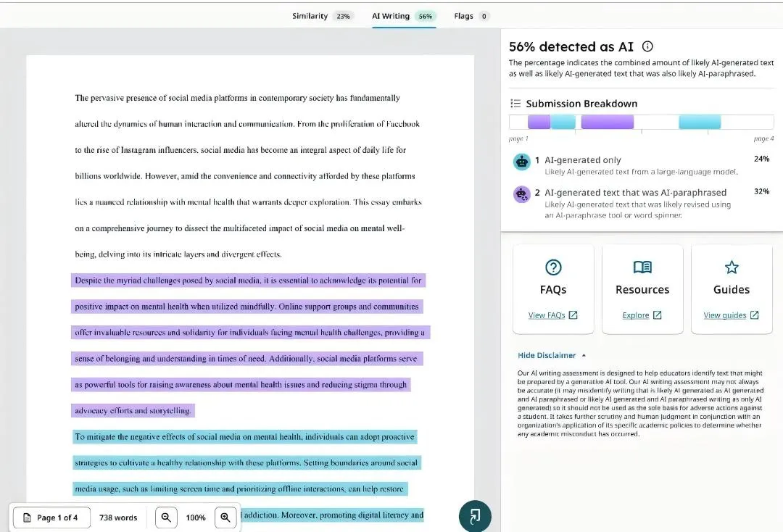Click the cyan highlighted paragraph starting 'To mitigate'
The image size is (783, 532).
tap(247, 475)
